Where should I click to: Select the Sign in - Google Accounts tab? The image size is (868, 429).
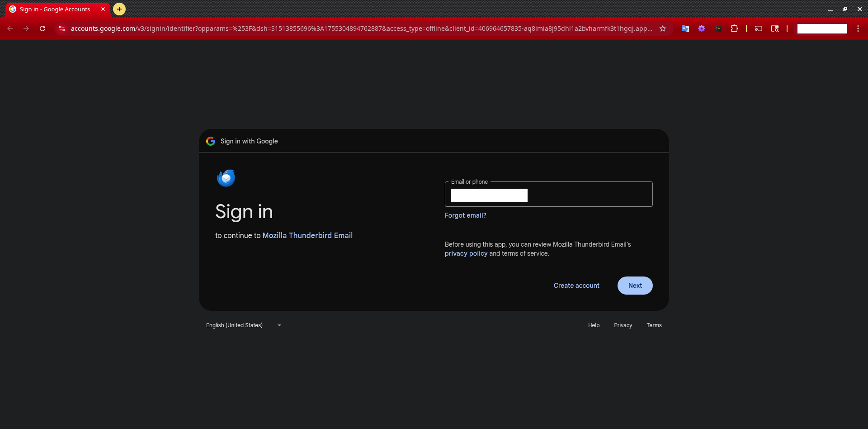pyautogui.click(x=55, y=10)
